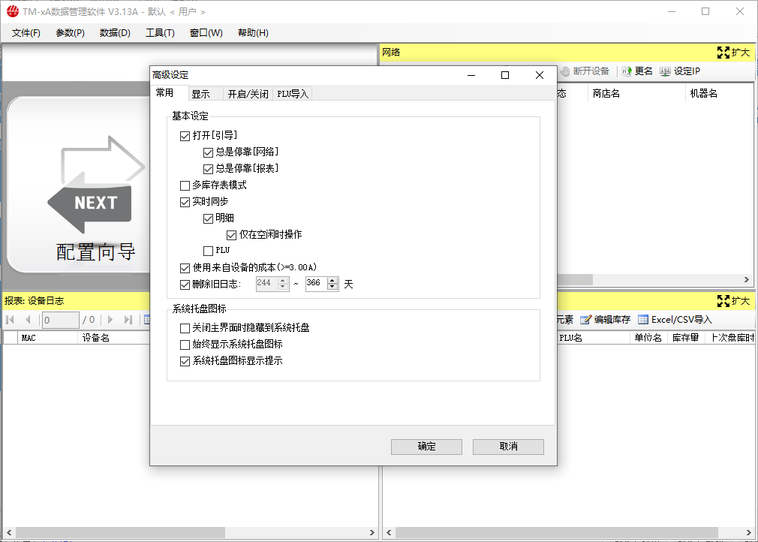Click the page number field in device log
Screen dimensions: 758x542
60,320
